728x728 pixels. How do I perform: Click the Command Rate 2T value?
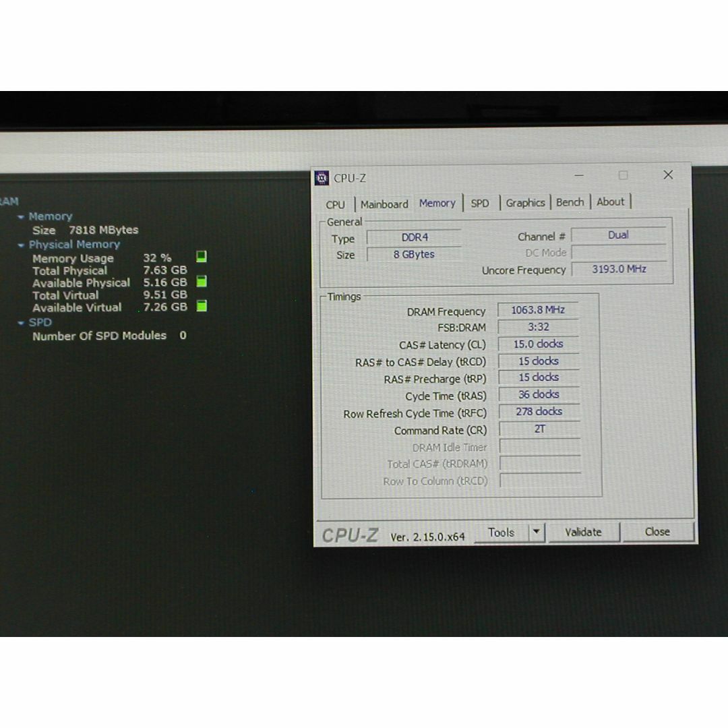[x=539, y=429]
